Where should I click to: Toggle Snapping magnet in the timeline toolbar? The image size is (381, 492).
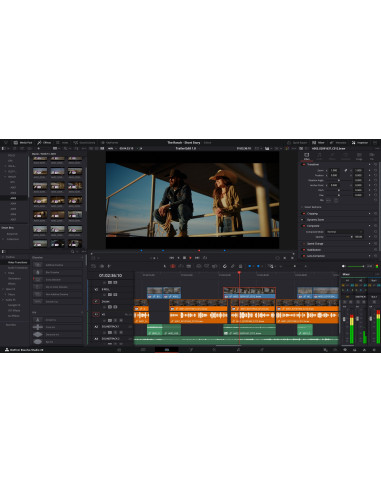click(225, 266)
